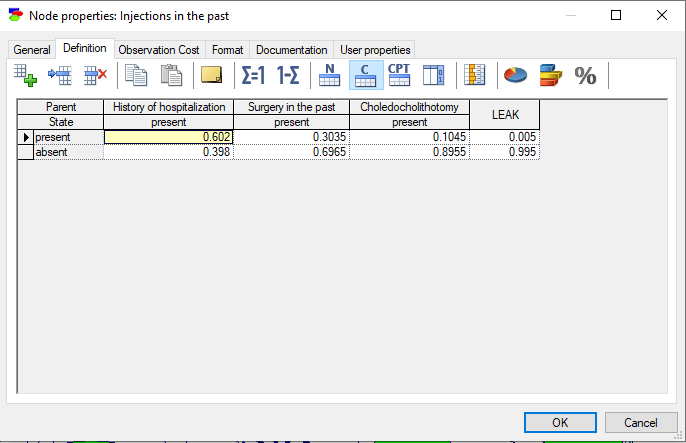Click the Parent header cell
Image resolution: width=686 pixels, height=443 pixels.
(61, 107)
